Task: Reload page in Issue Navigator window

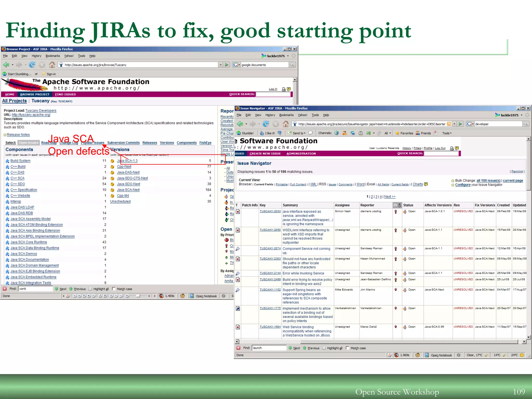Action: click(266, 124)
